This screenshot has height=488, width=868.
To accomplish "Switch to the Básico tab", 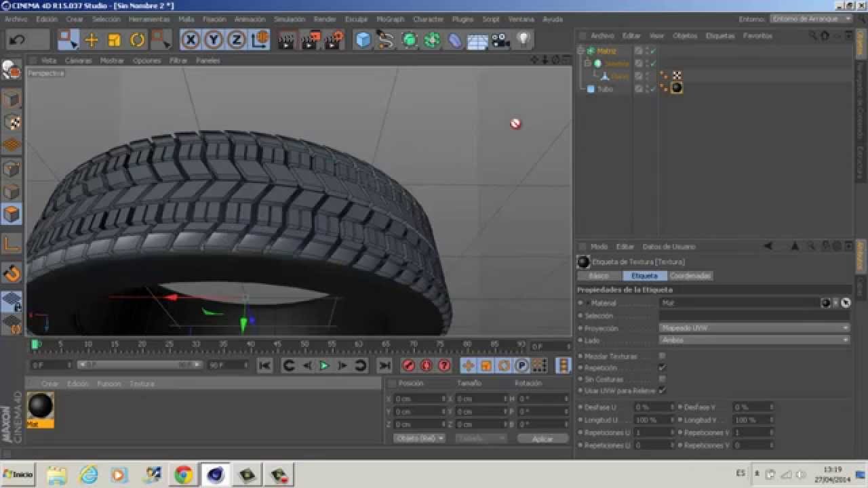I will pyautogui.click(x=599, y=276).
